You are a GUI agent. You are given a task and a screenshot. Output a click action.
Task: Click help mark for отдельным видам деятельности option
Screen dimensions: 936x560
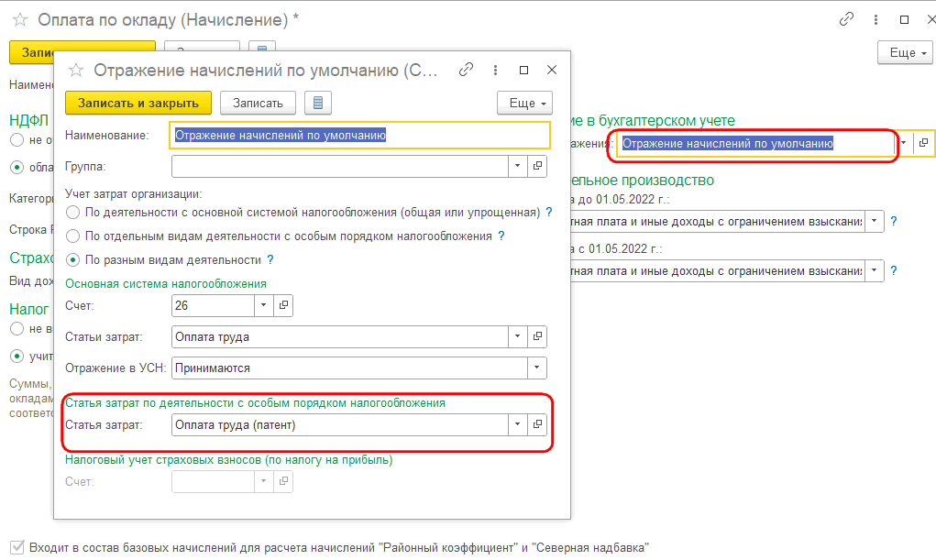pyautogui.click(x=501, y=236)
